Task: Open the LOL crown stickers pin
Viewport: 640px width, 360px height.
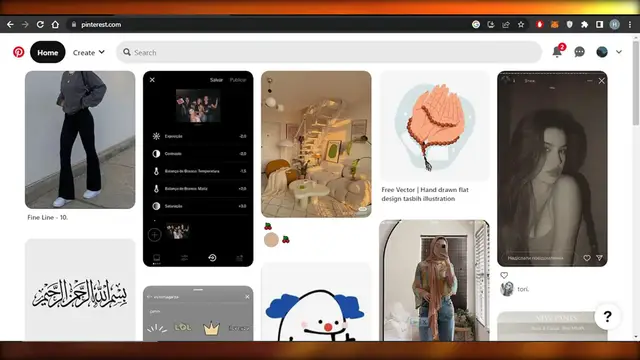Action: click(x=198, y=313)
